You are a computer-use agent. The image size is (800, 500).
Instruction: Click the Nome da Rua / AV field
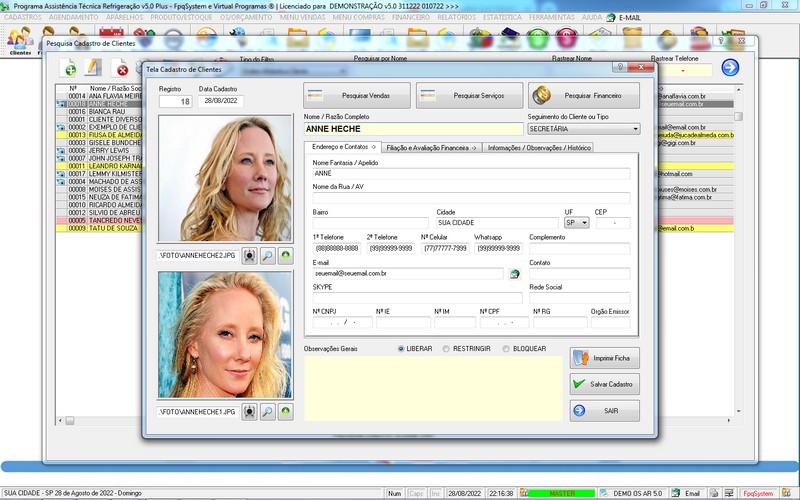tap(471, 197)
